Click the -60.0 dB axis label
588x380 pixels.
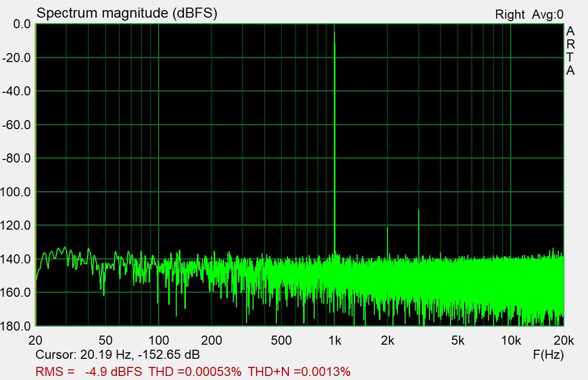[17, 125]
